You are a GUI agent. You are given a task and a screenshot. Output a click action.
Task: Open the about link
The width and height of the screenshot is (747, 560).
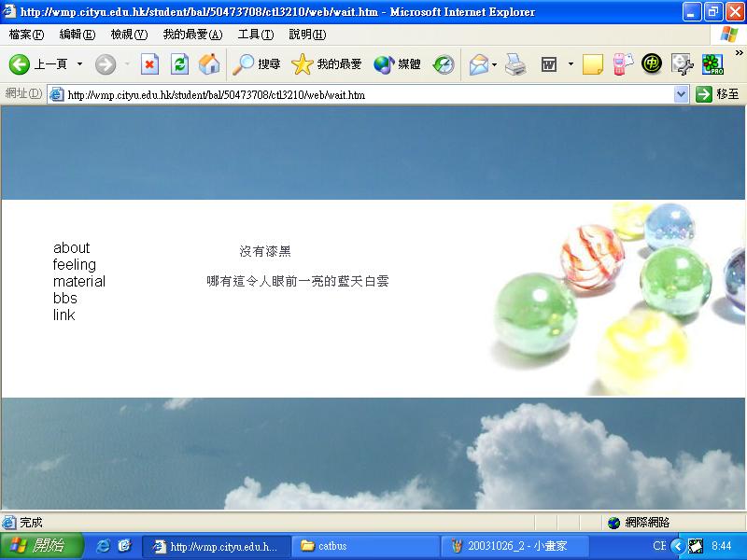pos(72,247)
